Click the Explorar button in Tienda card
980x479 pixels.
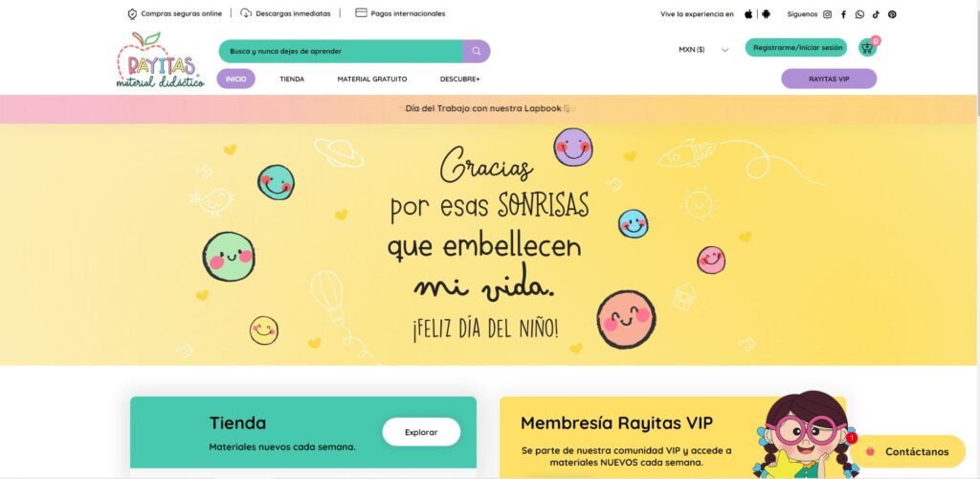pyautogui.click(x=421, y=432)
